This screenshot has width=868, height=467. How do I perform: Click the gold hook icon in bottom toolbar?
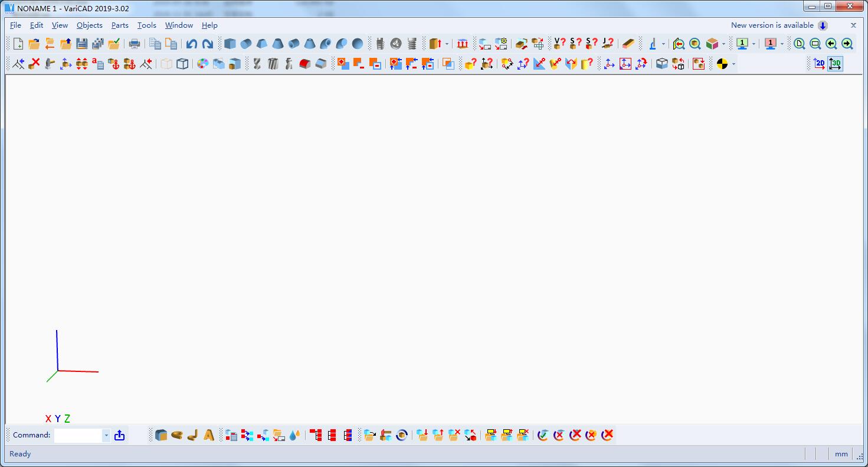[x=193, y=435]
